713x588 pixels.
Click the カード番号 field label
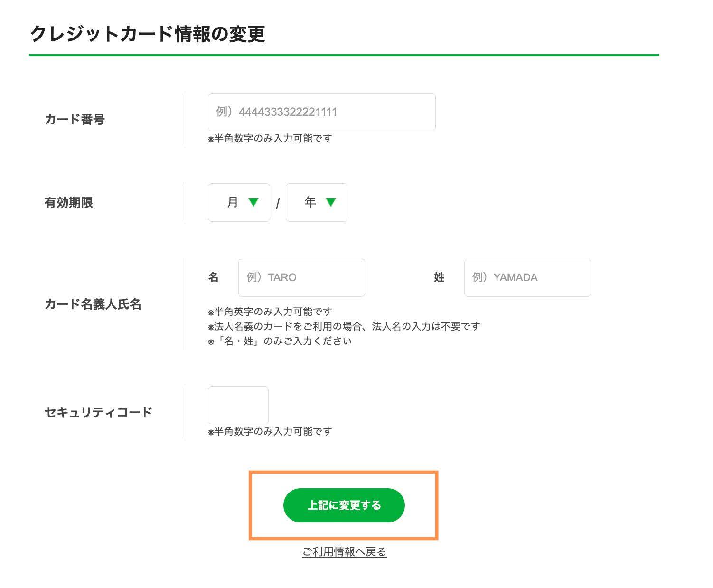tap(75, 120)
